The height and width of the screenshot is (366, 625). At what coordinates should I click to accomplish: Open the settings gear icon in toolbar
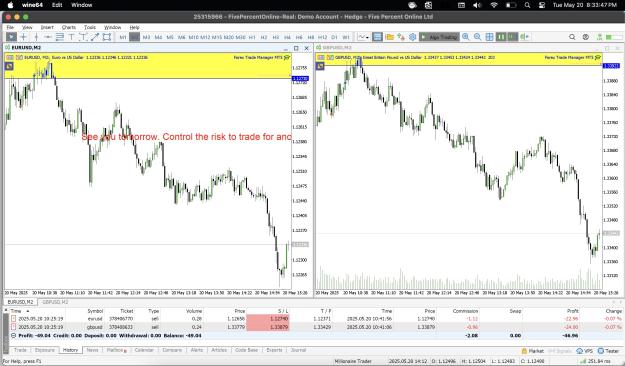[x=413, y=37]
